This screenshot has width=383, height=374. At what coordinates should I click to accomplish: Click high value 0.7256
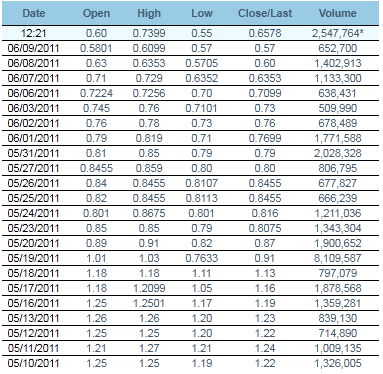pos(149,93)
